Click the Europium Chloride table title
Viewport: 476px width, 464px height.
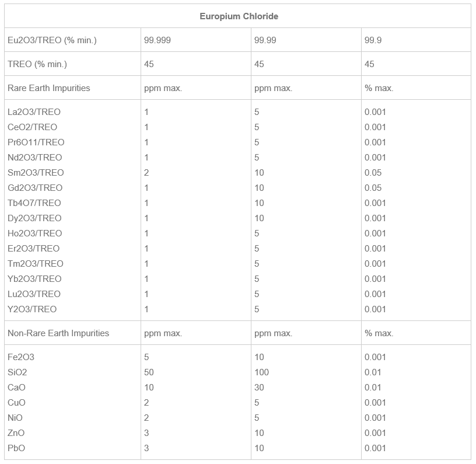click(239, 16)
